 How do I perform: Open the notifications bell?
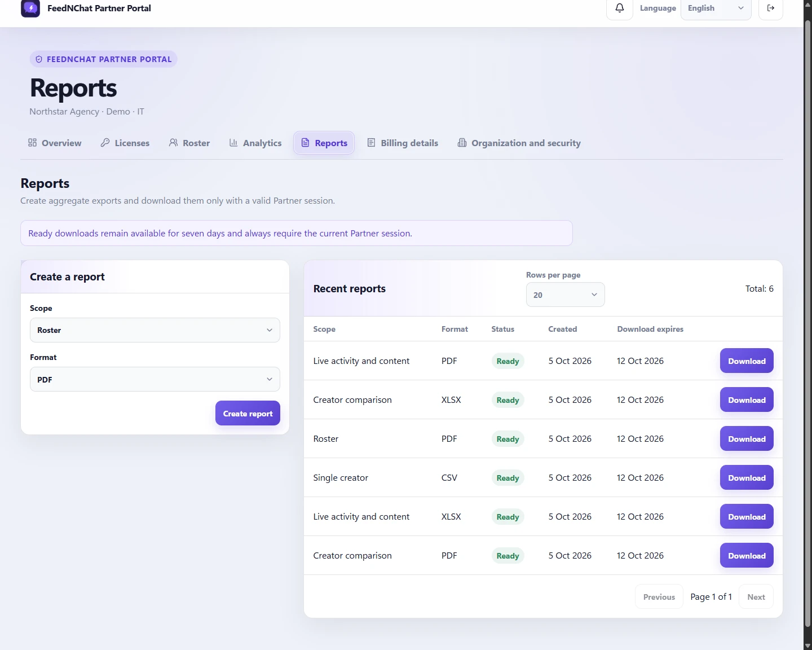(x=620, y=8)
